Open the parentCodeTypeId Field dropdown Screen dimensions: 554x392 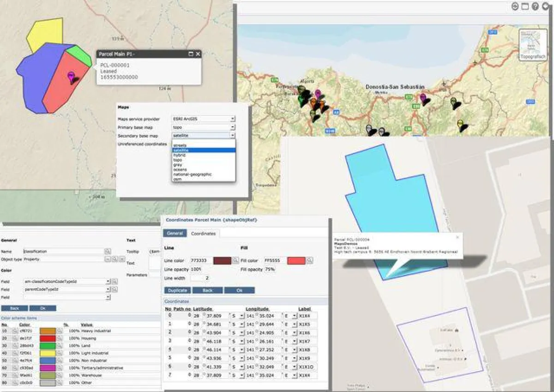tap(108, 290)
